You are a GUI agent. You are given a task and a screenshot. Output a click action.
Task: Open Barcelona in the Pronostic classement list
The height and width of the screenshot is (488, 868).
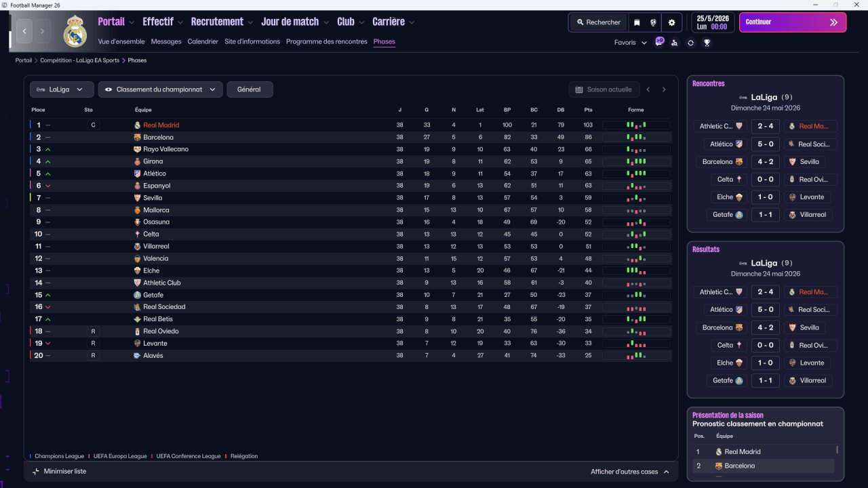click(740, 466)
